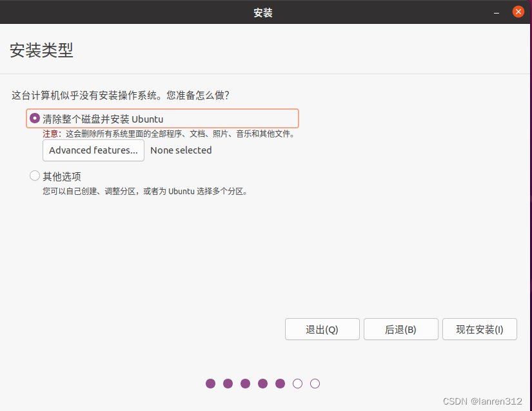Click the "None selected" status text
Image resolution: width=532 pixels, height=411 pixels.
click(181, 150)
